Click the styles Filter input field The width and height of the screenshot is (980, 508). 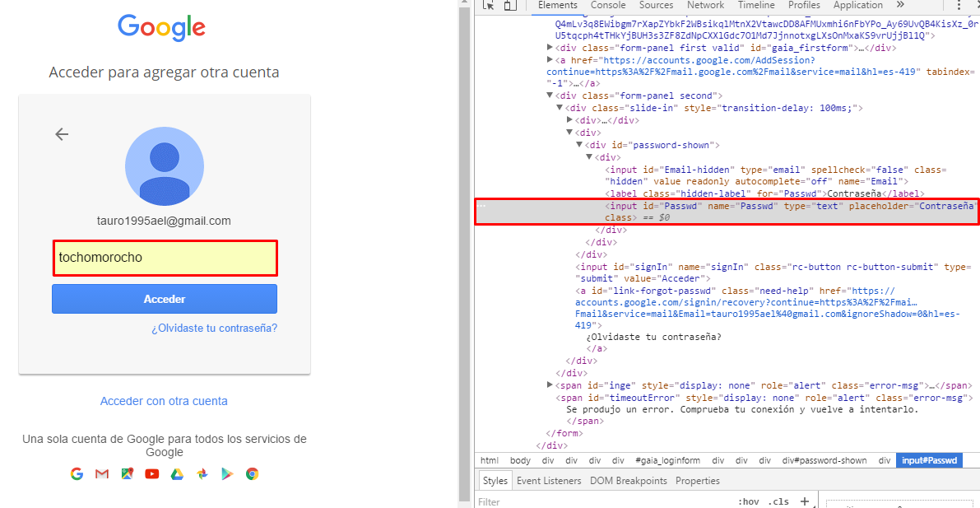(x=600, y=501)
